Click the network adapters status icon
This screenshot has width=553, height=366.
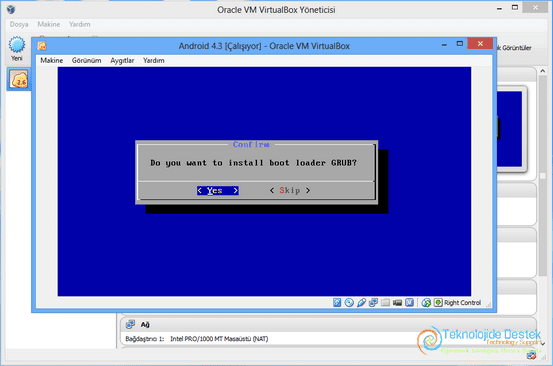click(x=373, y=303)
